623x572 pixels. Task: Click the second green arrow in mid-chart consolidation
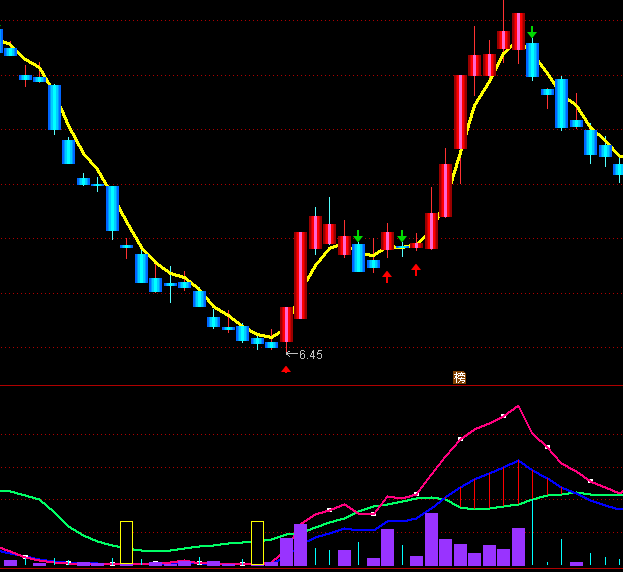coord(402,237)
